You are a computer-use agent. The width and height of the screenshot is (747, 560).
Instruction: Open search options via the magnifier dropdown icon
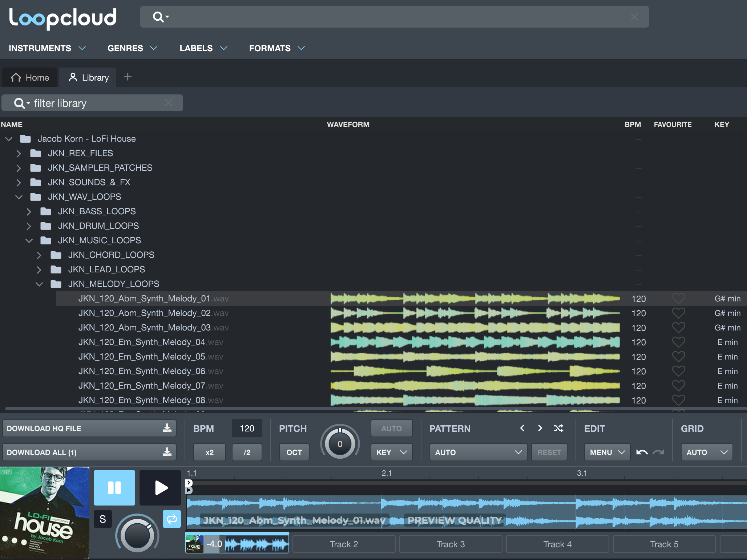tap(161, 17)
